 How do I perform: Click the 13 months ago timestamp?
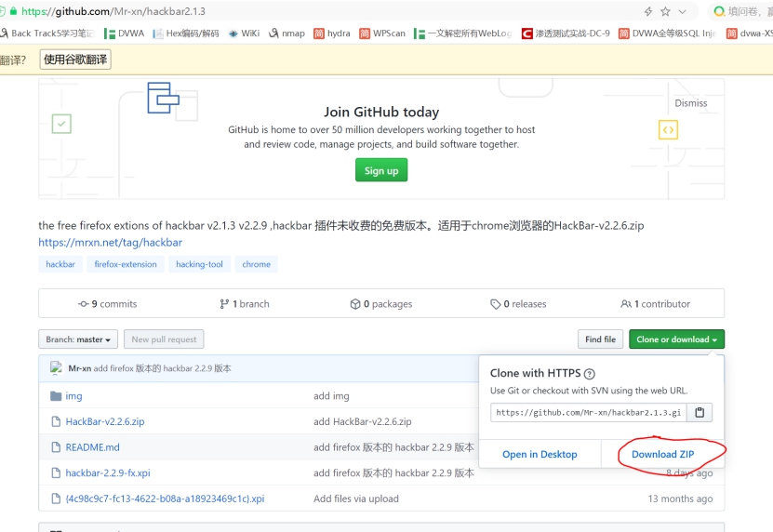click(x=680, y=499)
